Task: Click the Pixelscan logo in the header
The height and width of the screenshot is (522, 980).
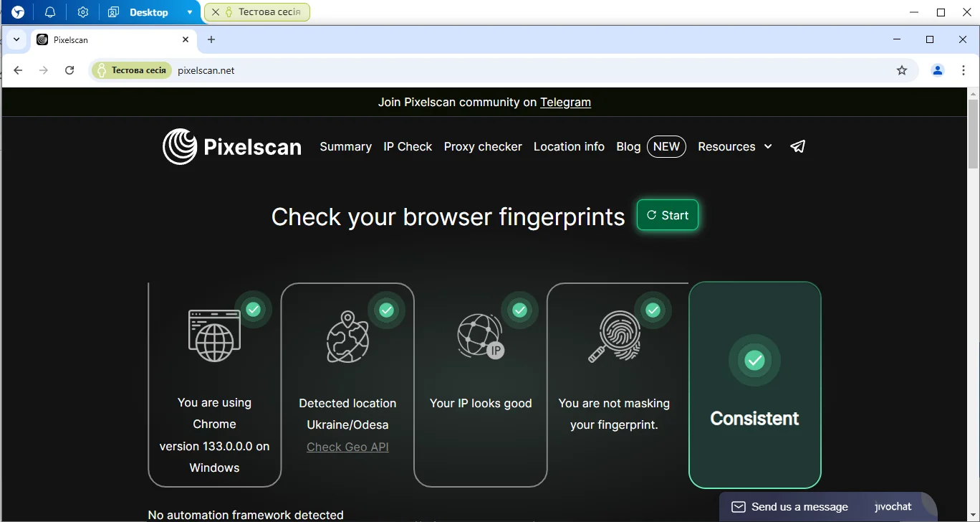Action: [x=232, y=146]
